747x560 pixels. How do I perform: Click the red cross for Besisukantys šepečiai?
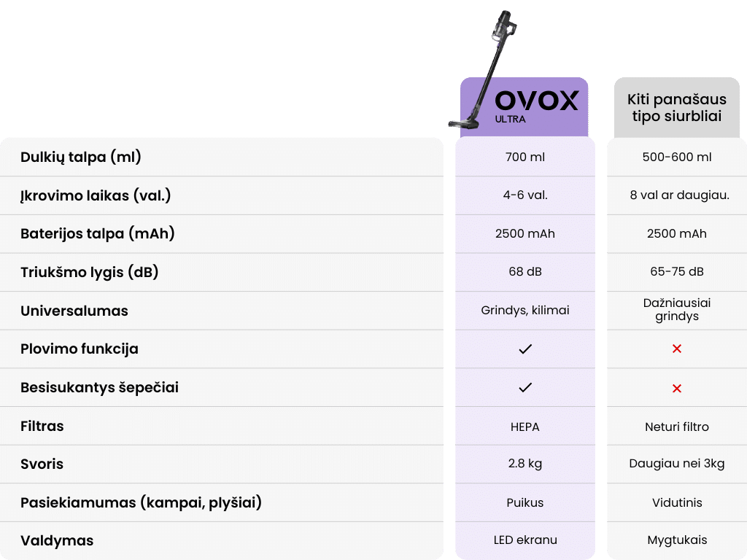(676, 388)
